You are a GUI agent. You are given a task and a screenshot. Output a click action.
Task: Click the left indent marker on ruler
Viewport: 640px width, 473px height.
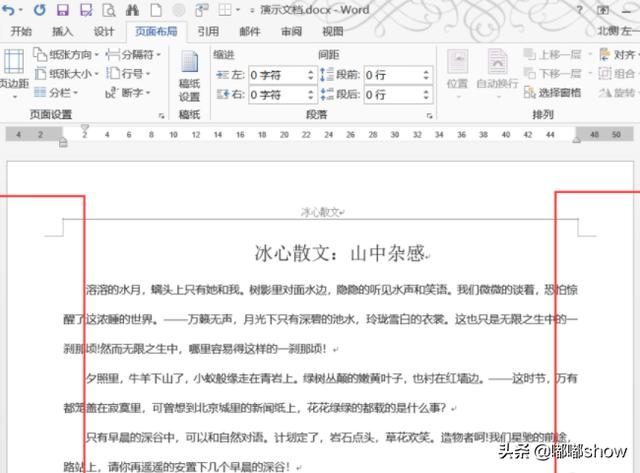[x=63, y=142]
